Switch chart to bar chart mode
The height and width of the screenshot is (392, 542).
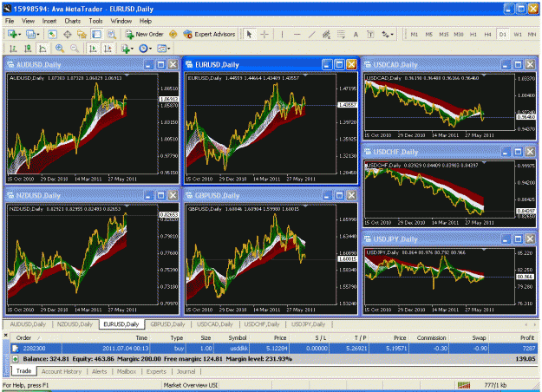pyautogui.click(x=13, y=49)
